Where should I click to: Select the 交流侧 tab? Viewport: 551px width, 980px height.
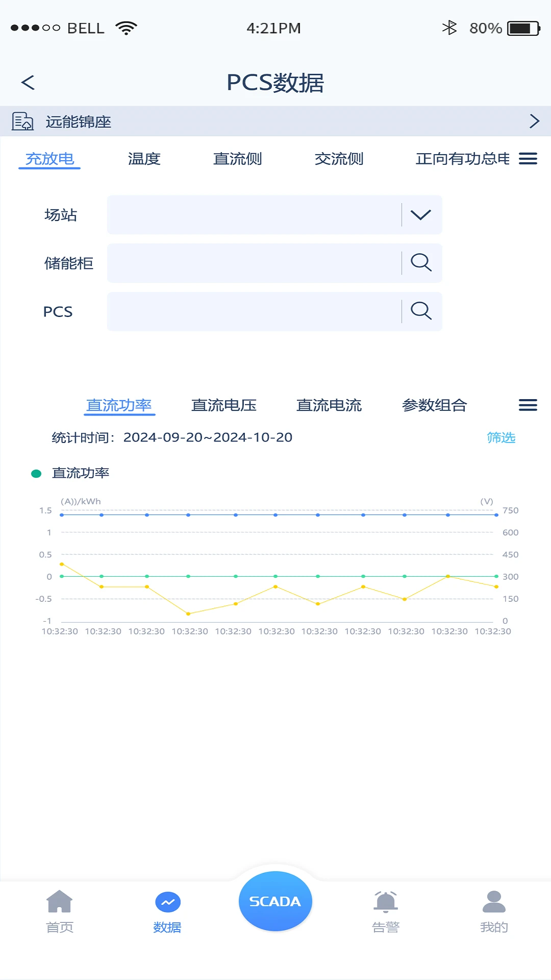[339, 159]
